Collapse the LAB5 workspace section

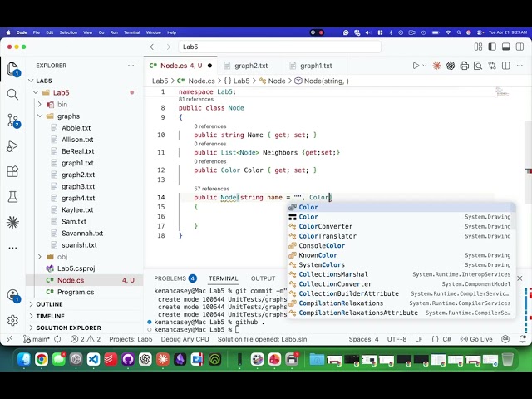pos(31,81)
